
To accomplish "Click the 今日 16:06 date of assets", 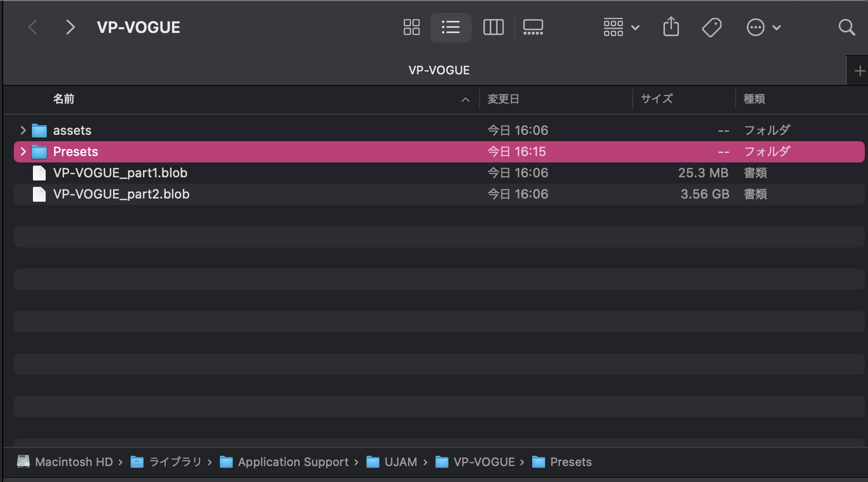I will point(518,130).
